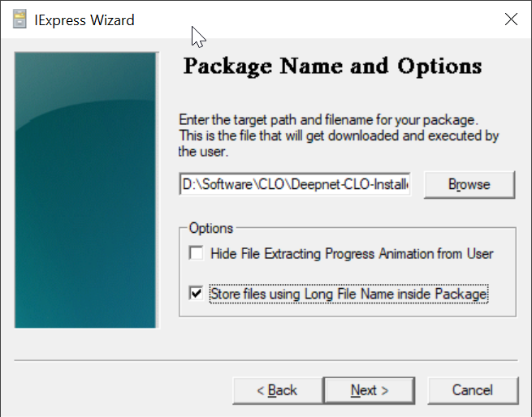
Task: Cancel the IExpress Wizard
Action: 472,390
